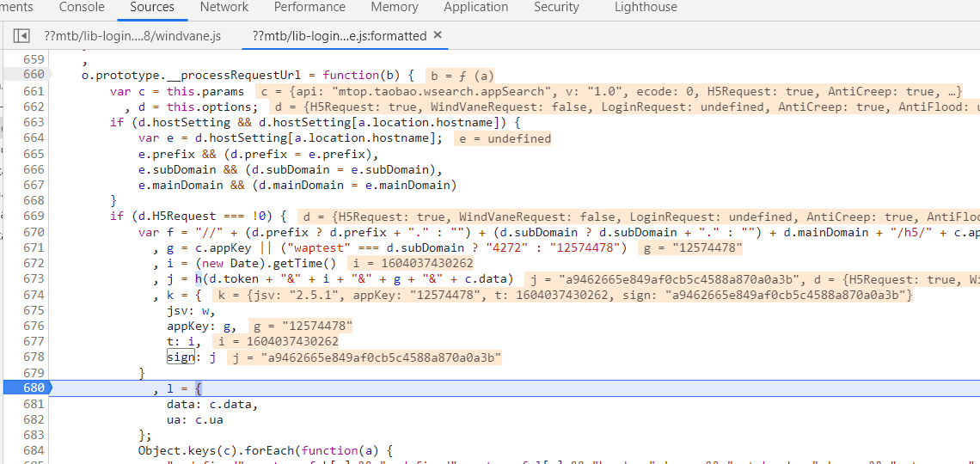Click 'data: c.data,' on line 681
This screenshot has width=980, height=464.
point(211,404)
